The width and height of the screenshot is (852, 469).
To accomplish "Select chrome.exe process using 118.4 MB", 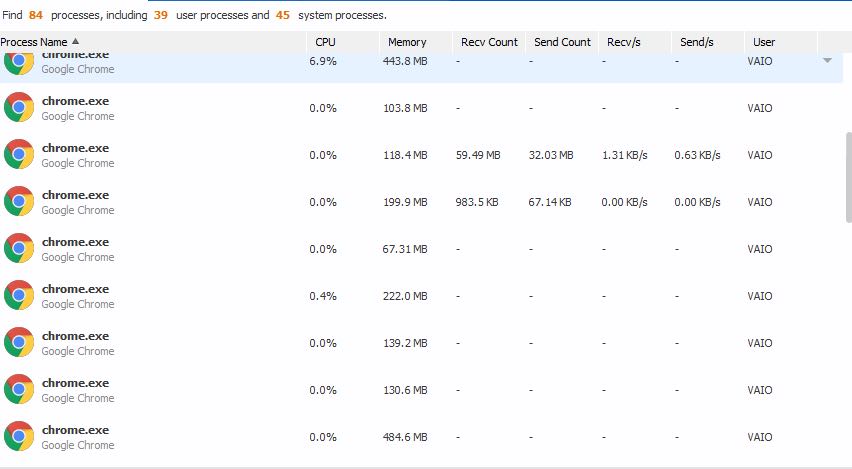I will click(421, 155).
